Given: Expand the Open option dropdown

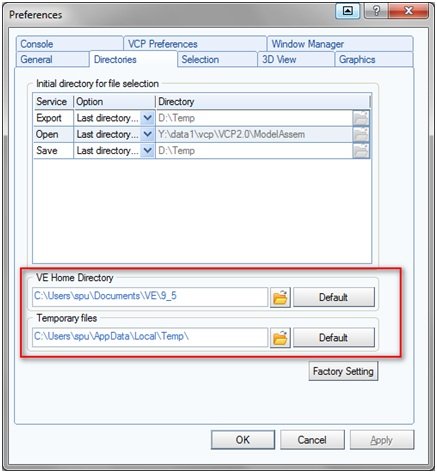Looking at the screenshot, I should tap(147, 134).
